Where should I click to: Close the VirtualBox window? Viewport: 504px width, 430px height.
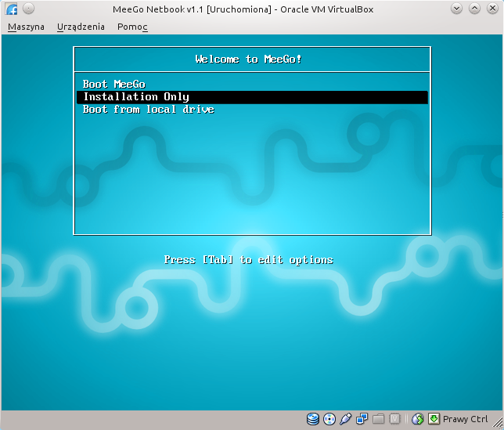coord(492,9)
